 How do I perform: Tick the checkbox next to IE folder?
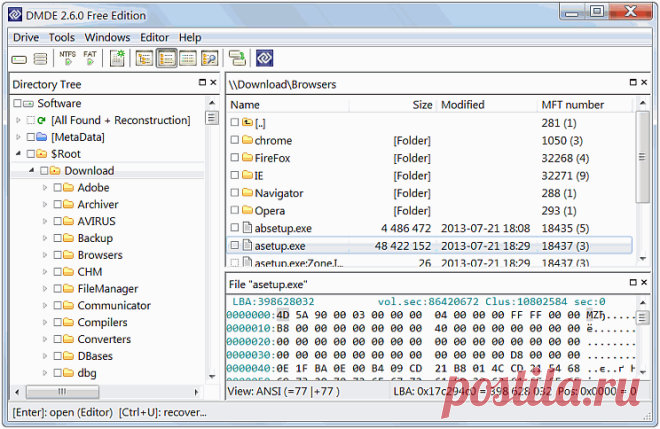pyautogui.click(x=235, y=175)
